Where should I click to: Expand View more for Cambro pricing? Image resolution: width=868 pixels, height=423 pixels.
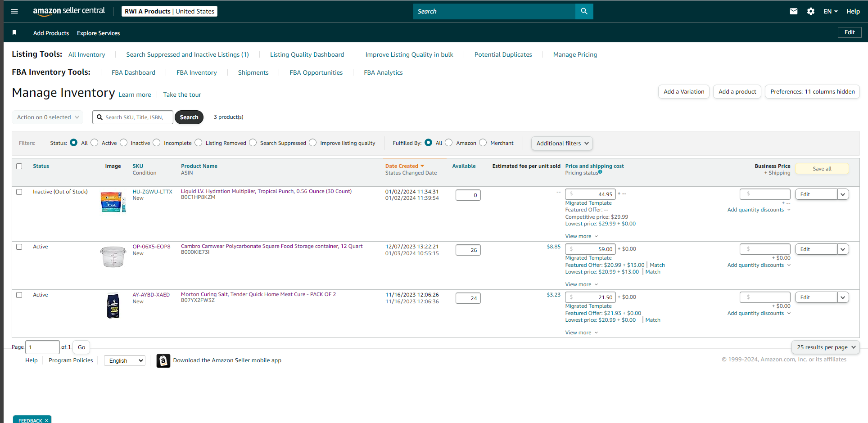(582, 284)
